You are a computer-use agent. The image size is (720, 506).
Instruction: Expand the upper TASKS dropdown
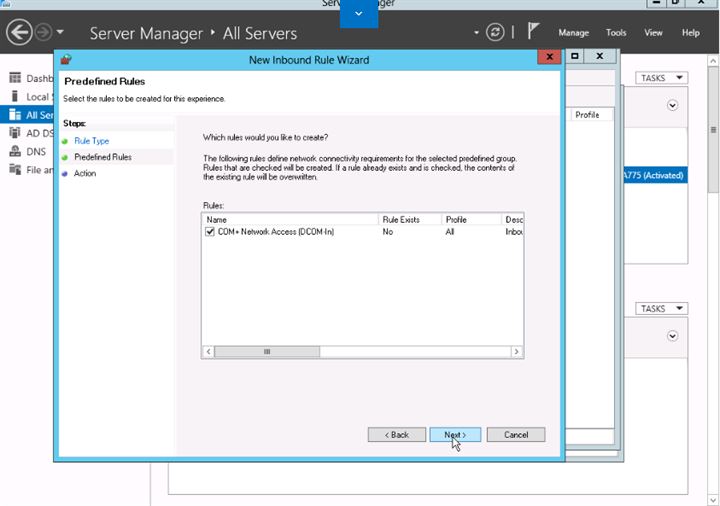coord(661,78)
